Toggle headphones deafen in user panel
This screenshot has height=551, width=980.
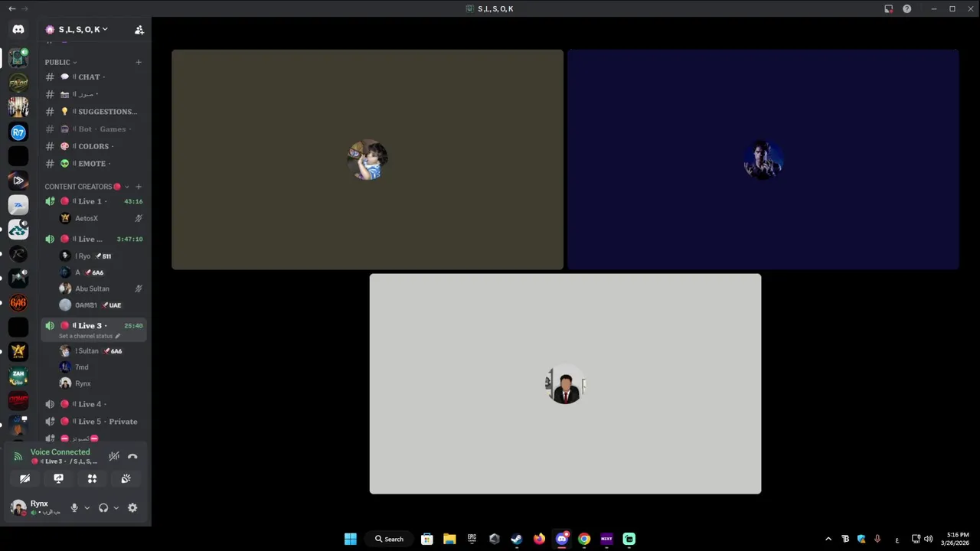tap(103, 507)
